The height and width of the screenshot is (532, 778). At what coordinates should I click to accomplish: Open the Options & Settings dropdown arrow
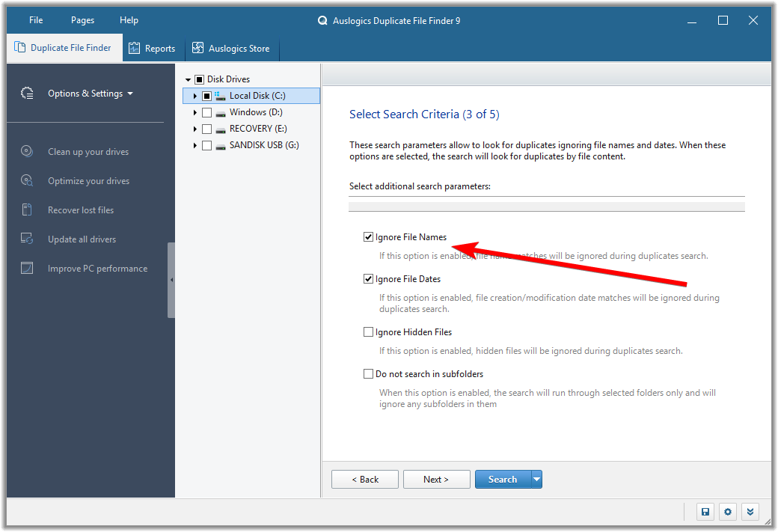[x=130, y=94]
